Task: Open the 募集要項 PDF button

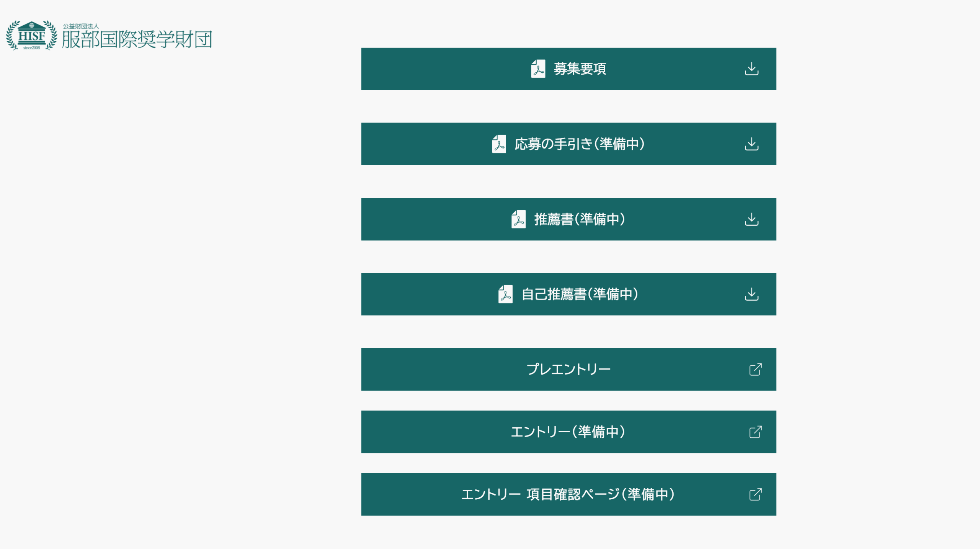Action: click(x=580, y=69)
